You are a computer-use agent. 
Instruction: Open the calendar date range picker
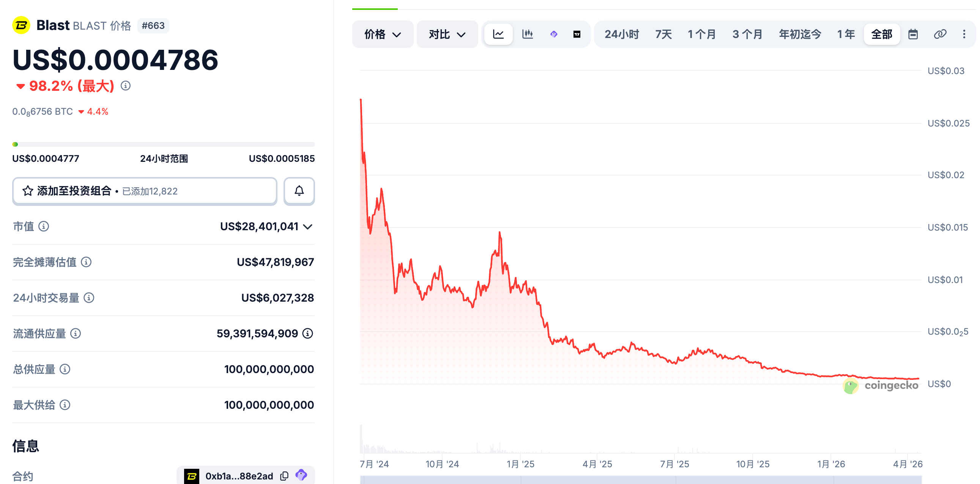coord(913,34)
